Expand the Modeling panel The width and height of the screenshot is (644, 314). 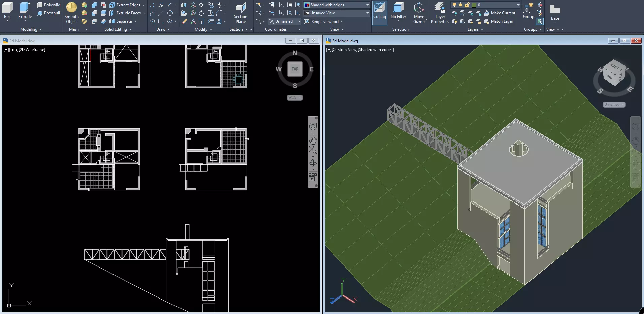31,29
